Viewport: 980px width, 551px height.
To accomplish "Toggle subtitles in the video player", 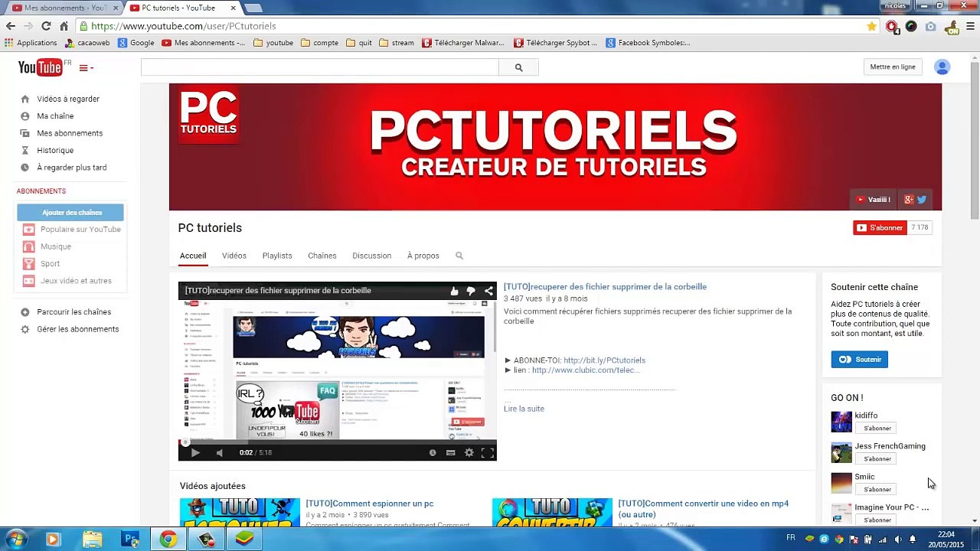I will tap(451, 452).
